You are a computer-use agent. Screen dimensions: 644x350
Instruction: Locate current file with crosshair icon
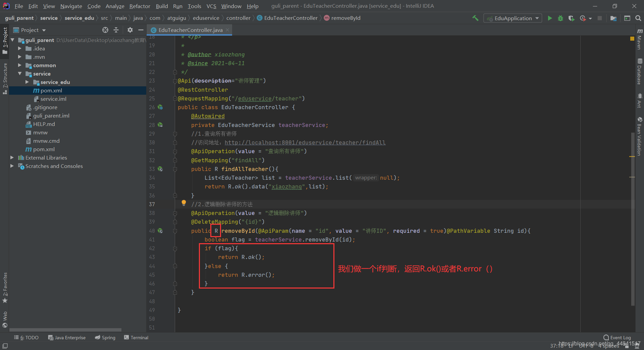[105, 30]
